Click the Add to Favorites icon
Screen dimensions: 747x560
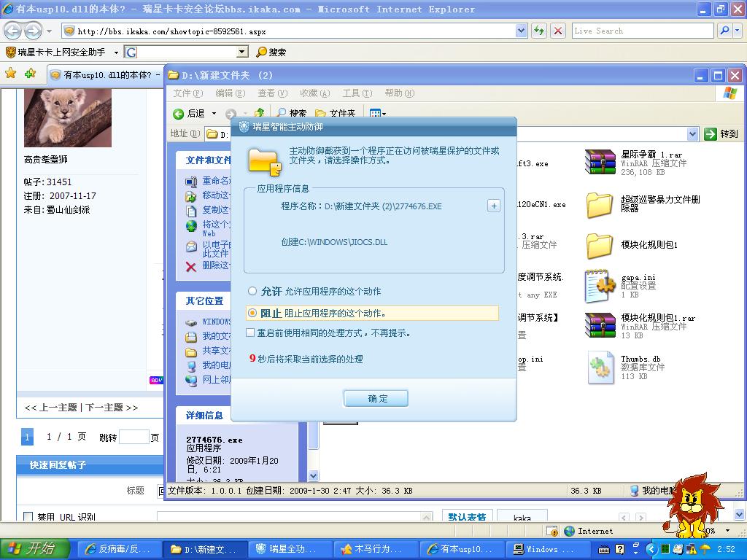30,74
